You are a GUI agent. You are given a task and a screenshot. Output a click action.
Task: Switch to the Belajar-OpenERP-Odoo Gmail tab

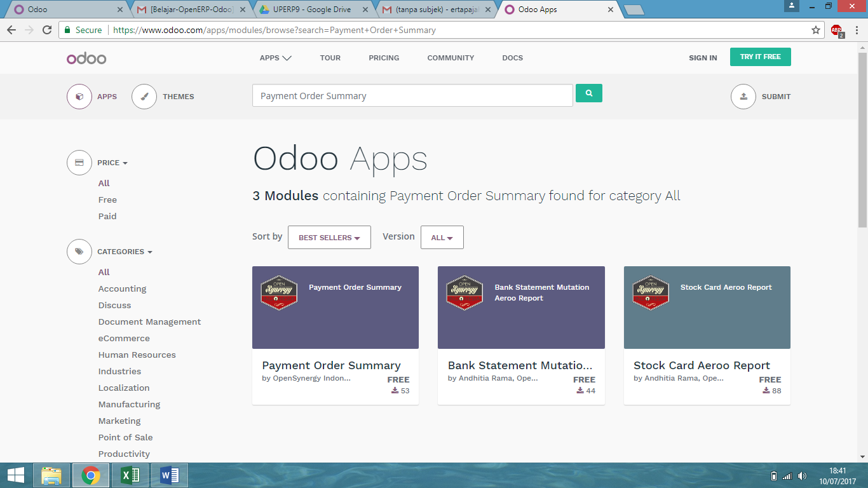(191, 10)
